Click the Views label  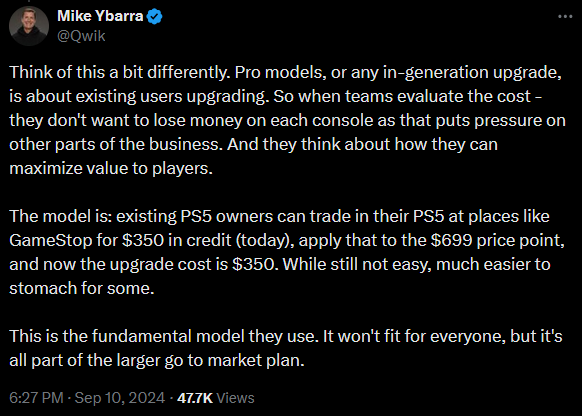pyautogui.click(x=235, y=398)
